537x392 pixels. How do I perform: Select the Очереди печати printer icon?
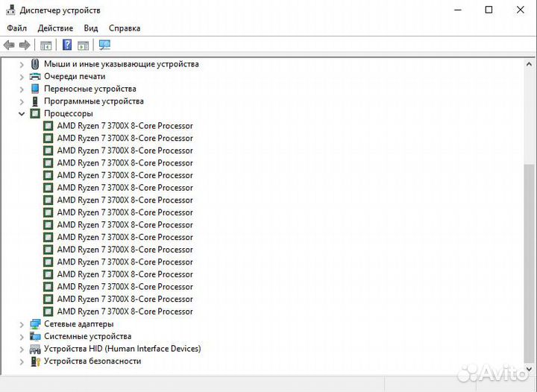pos(35,76)
